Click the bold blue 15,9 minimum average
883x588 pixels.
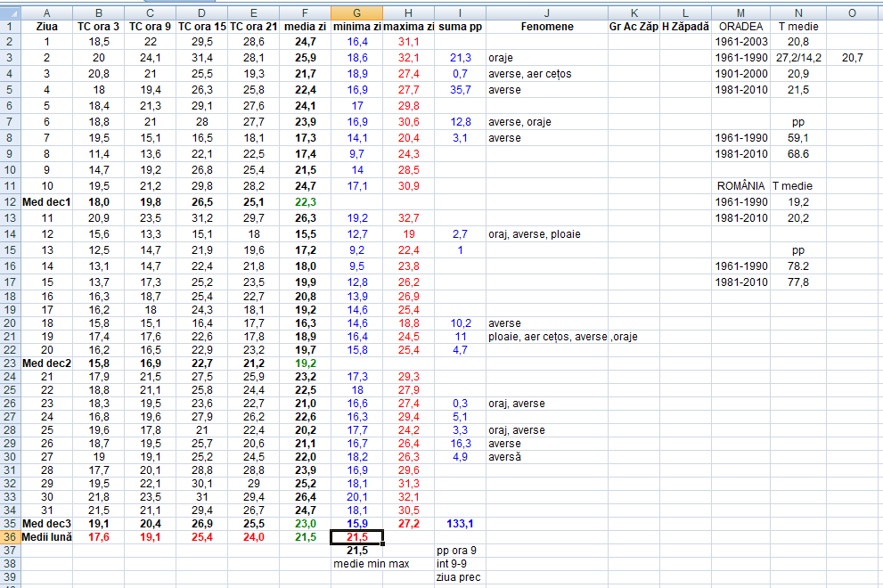coord(356,524)
